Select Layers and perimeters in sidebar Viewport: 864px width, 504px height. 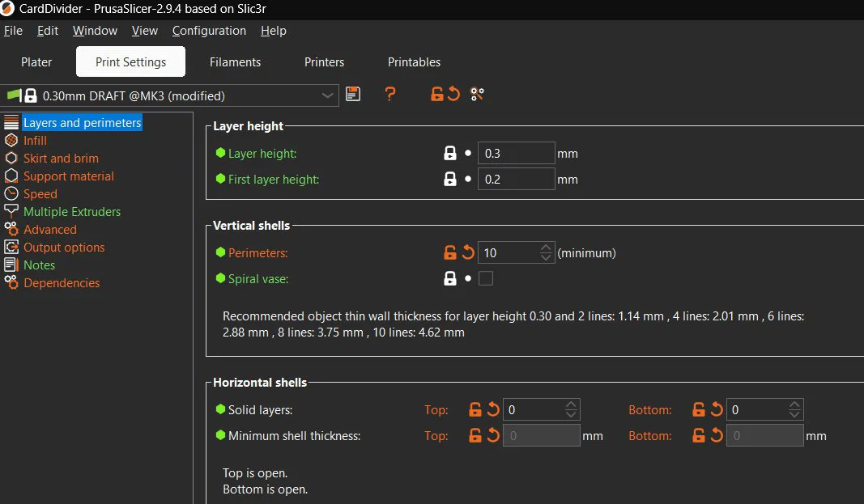(82, 123)
